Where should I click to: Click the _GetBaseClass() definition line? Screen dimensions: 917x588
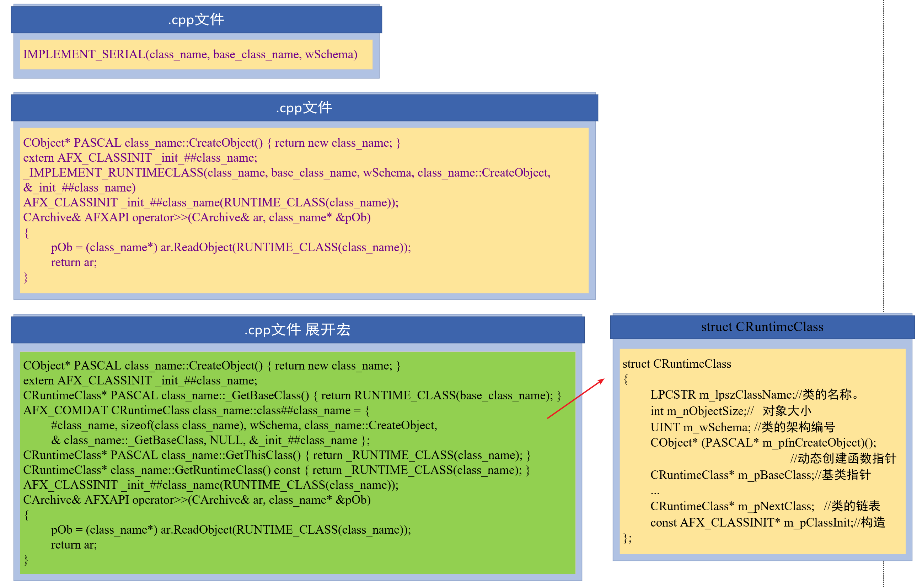[x=292, y=395]
